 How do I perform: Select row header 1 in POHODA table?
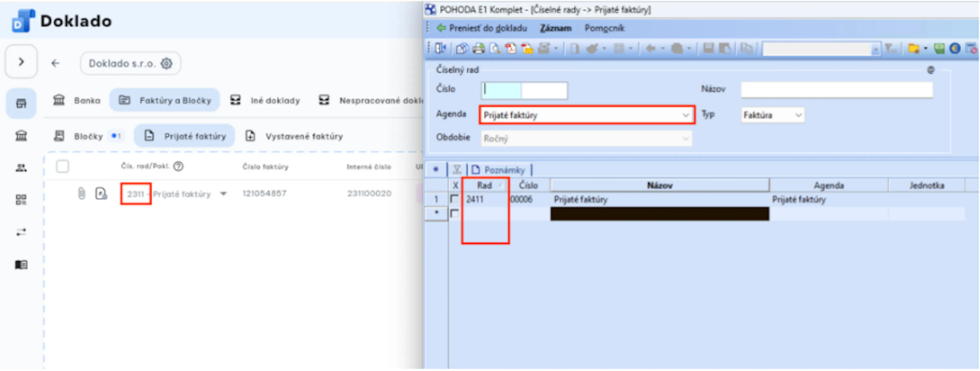coord(436,200)
